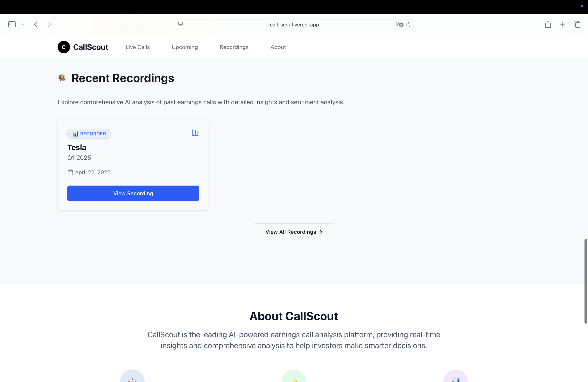
Task: Click the browser forward arrow
Action: [49, 24]
